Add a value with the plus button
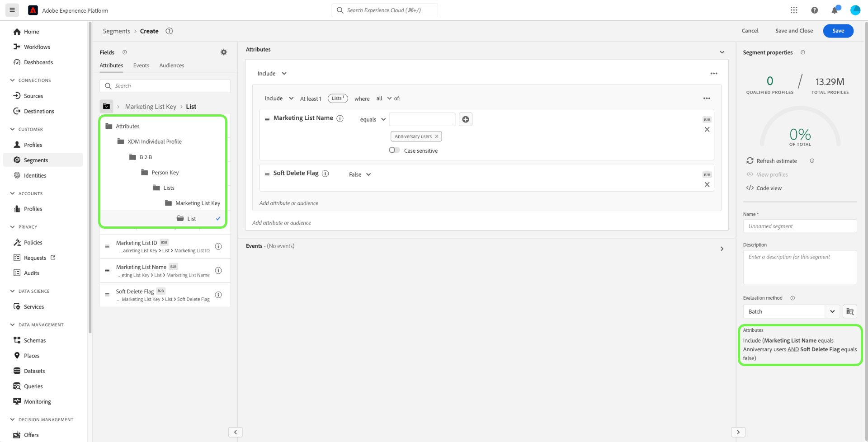868x442 pixels. point(466,119)
